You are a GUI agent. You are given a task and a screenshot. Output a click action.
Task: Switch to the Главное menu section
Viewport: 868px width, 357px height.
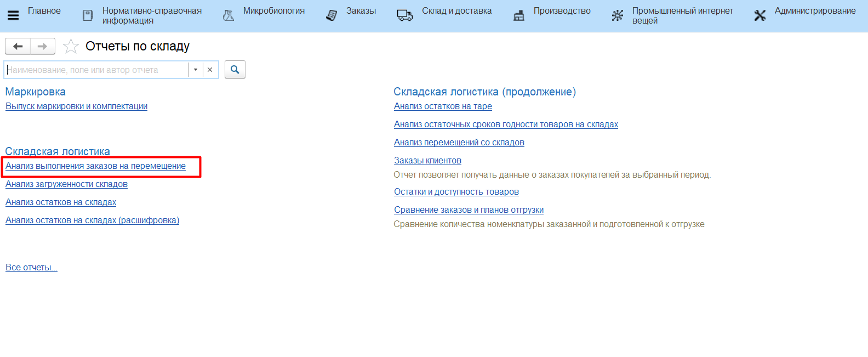click(x=44, y=11)
